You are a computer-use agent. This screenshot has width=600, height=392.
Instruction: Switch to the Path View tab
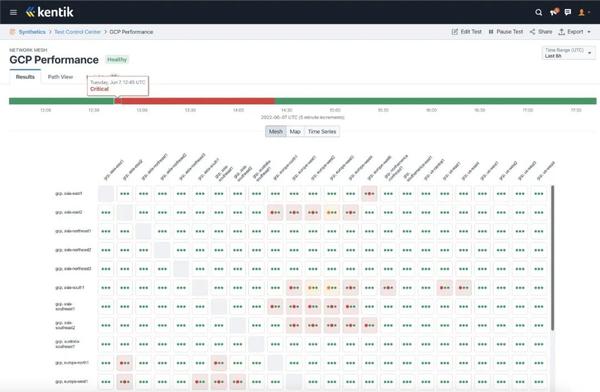[x=60, y=77]
